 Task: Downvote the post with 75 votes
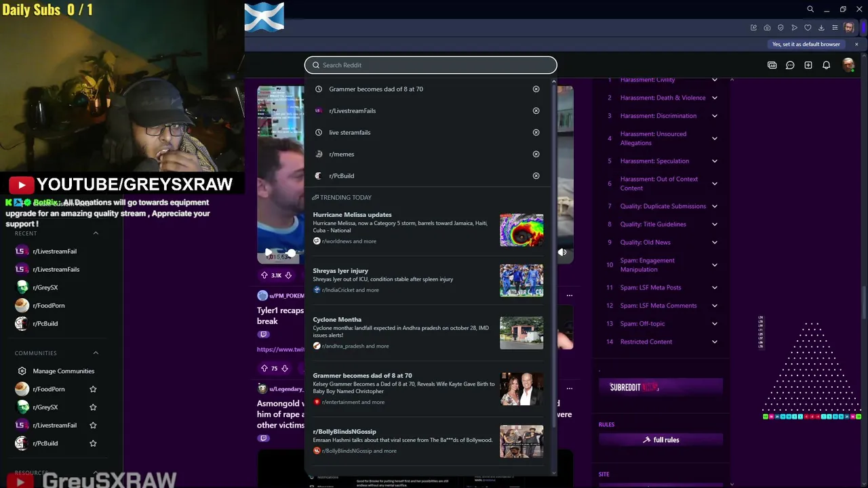[x=284, y=368]
